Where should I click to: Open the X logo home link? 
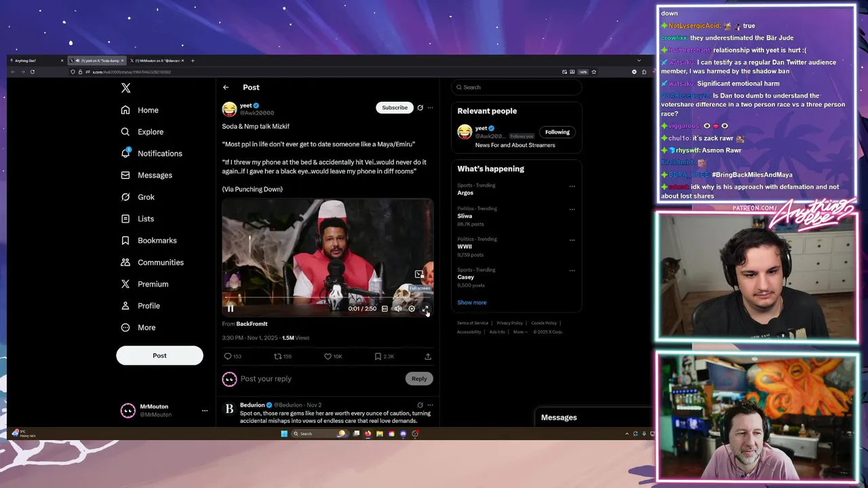(x=125, y=88)
